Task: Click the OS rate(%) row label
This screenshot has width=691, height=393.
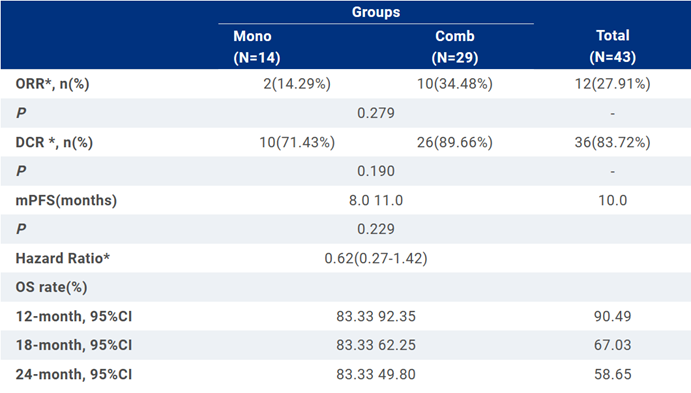Action: click(52, 287)
